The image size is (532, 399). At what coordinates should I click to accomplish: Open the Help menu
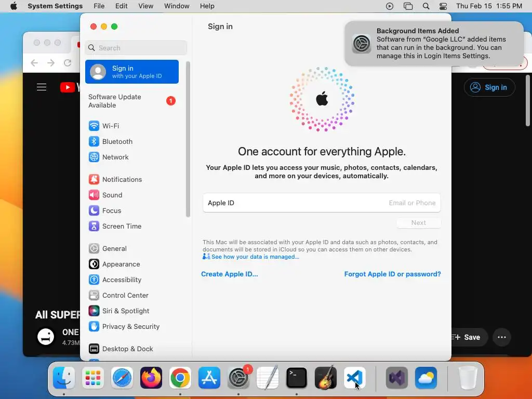pyautogui.click(x=207, y=6)
